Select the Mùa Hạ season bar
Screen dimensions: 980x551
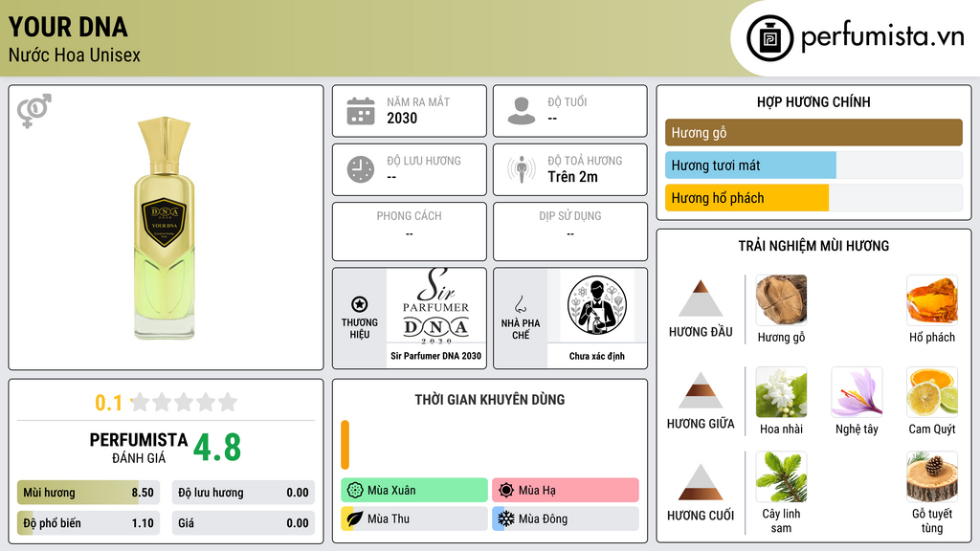click(x=566, y=491)
